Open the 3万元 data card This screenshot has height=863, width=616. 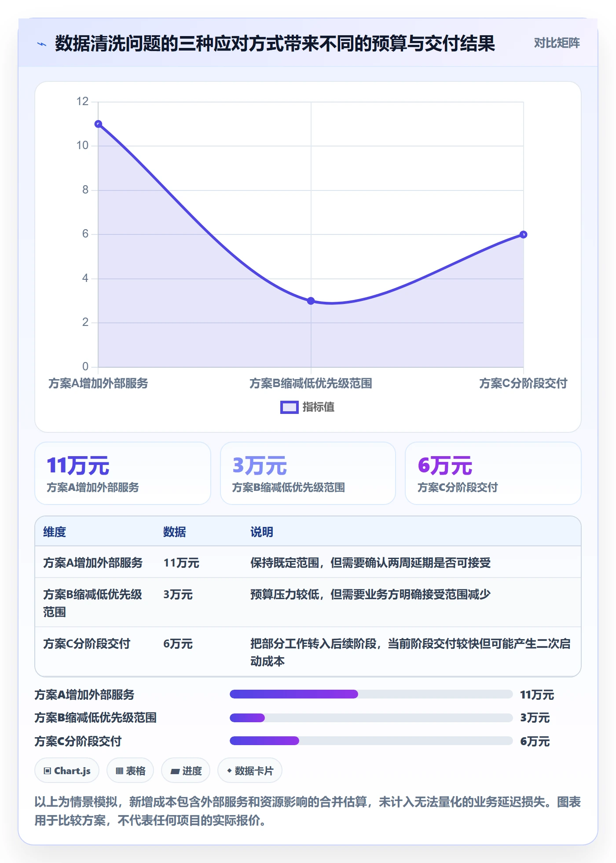pos(308,473)
